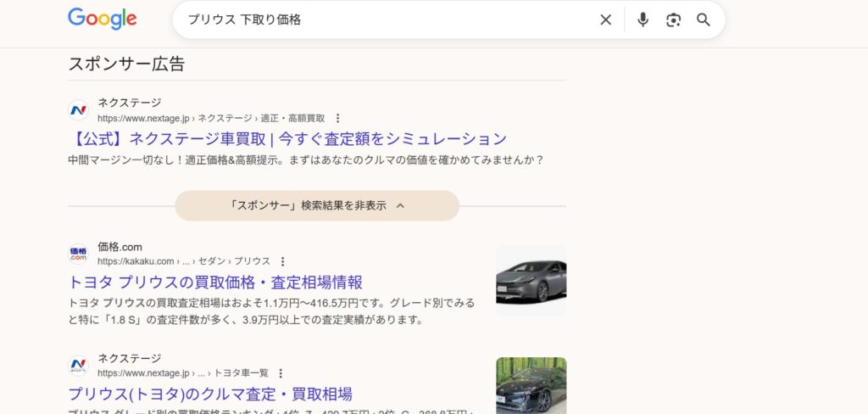This screenshot has width=868, height=414.
Task: Start voice search with microphone icon
Action: (x=643, y=20)
